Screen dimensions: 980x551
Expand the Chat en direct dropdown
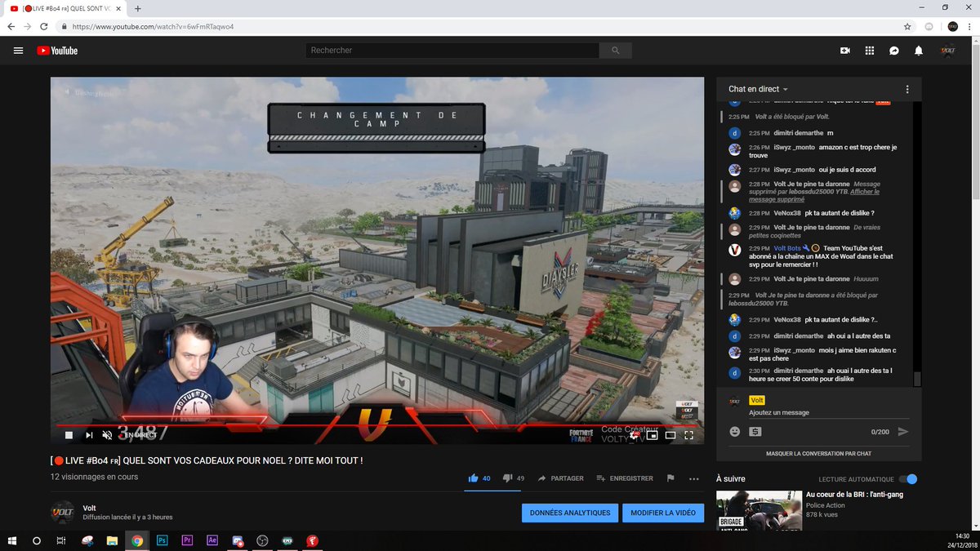[x=759, y=89]
